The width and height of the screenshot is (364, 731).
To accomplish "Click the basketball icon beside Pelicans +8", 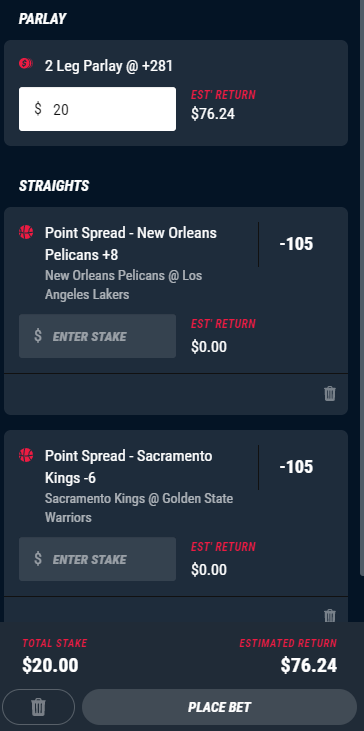I will click(26, 232).
